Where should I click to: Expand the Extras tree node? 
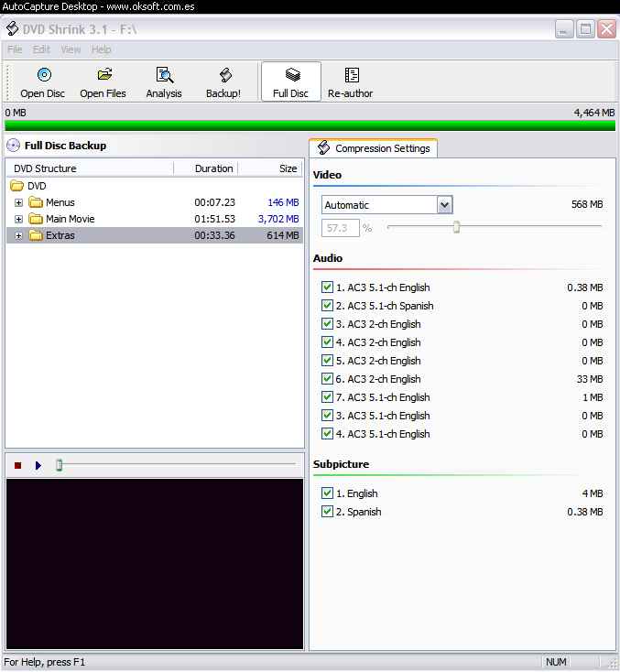point(18,235)
